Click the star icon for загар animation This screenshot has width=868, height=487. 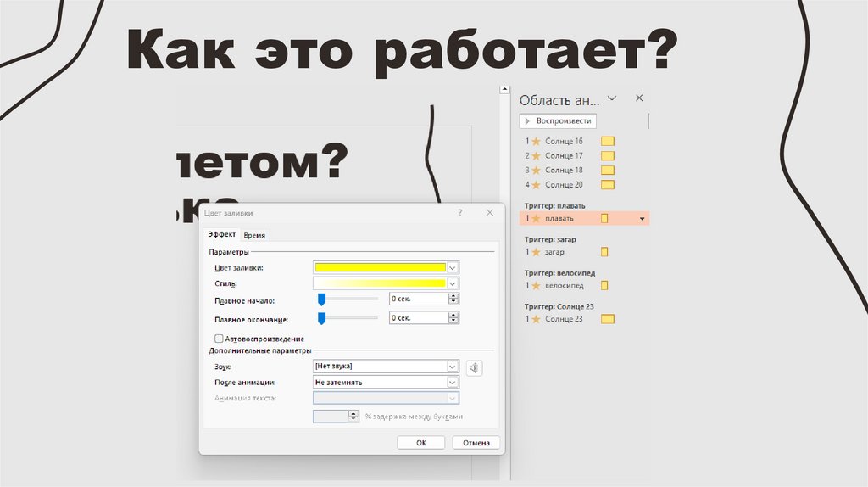coord(536,252)
